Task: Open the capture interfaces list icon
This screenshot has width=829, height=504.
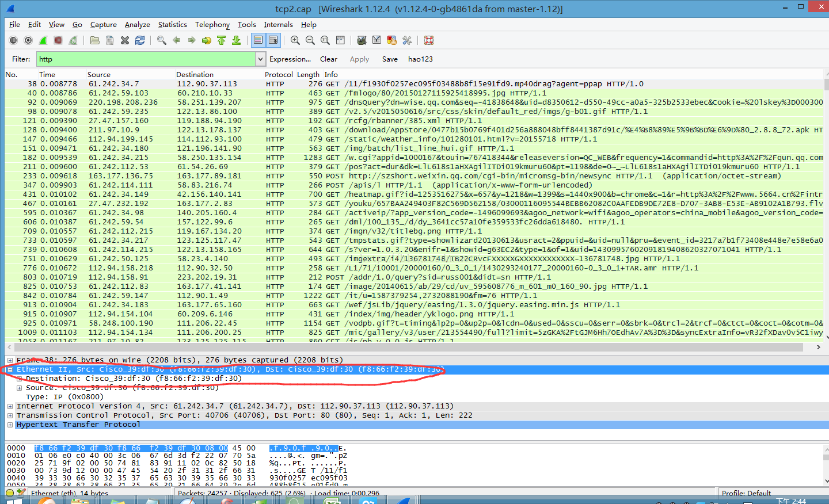Action: 13,40
